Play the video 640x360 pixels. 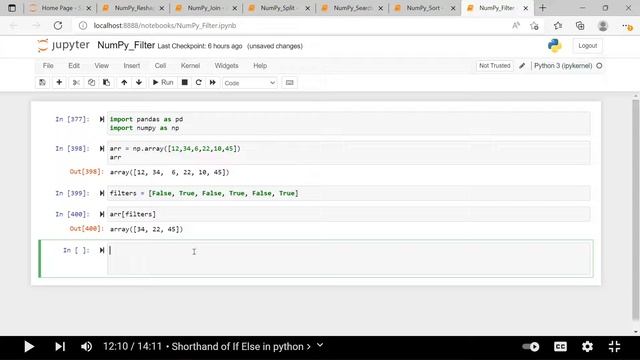(x=29, y=347)
